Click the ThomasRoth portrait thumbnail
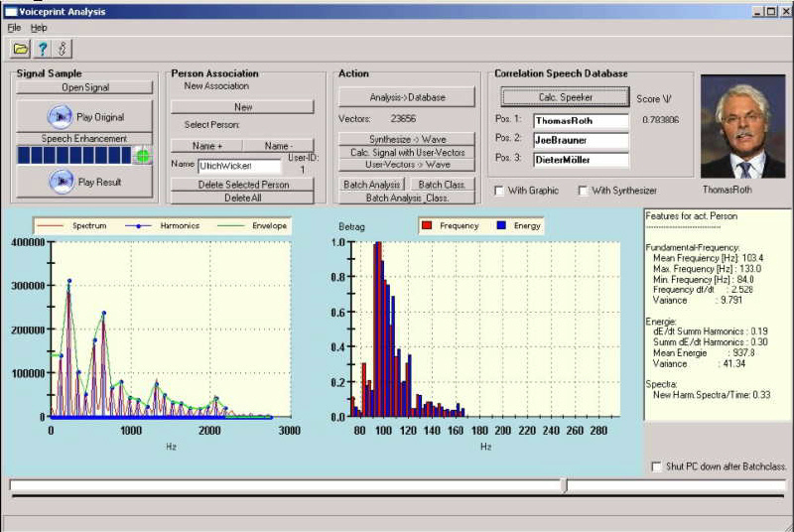Image resolution: width=794 pixels, height=532 pixels. click(742, 126)
